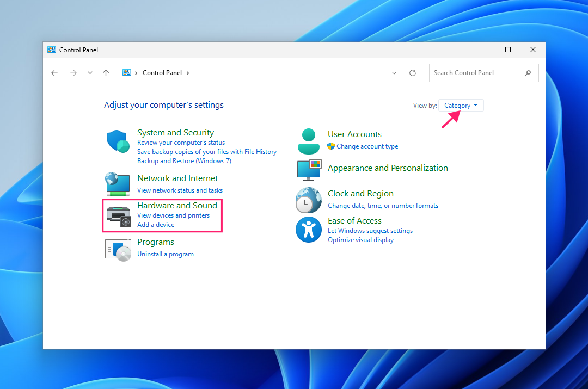Show recent locations dropdown chevron

click(x=90, y=73)
